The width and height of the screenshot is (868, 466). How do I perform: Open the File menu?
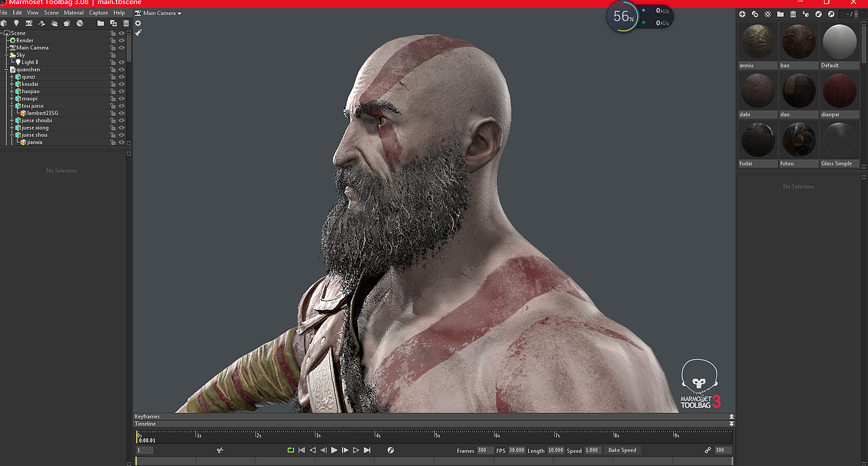[x=4, y=13]
